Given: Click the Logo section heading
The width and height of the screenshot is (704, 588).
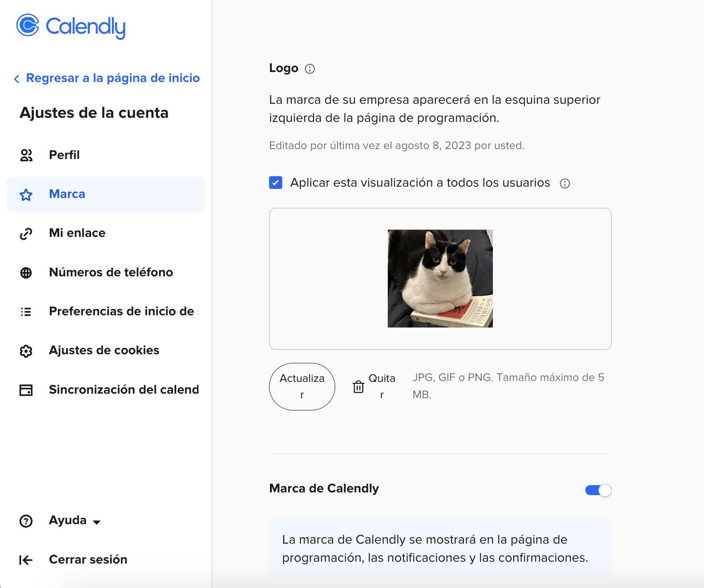Looking at the screenshot, I should click(x=284, y=68).
